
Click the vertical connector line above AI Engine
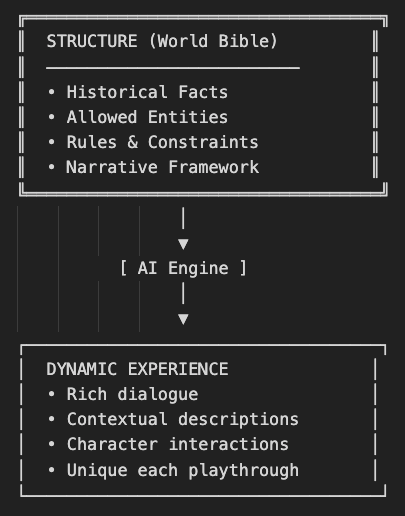pyautogui.click(x=183, y=218)
